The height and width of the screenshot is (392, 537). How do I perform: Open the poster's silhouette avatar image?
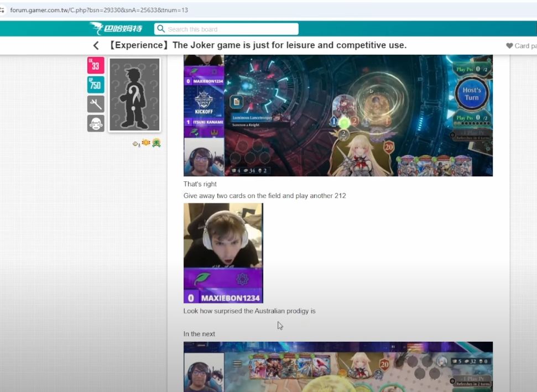[x=134, y=95]
